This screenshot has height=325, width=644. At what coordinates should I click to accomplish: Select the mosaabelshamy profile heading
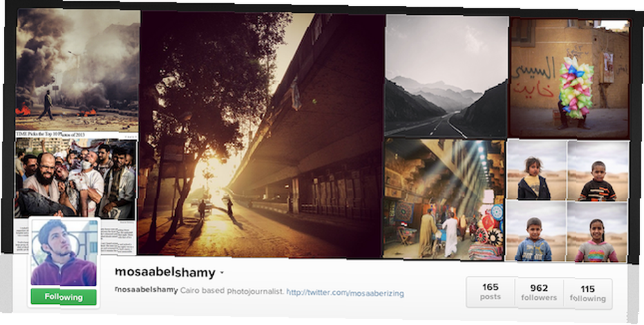165,272
